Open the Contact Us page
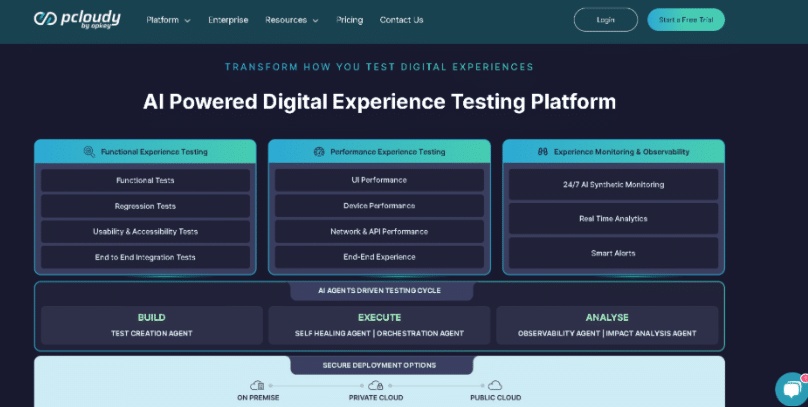 pyautogui.click(x=401, y=20)
